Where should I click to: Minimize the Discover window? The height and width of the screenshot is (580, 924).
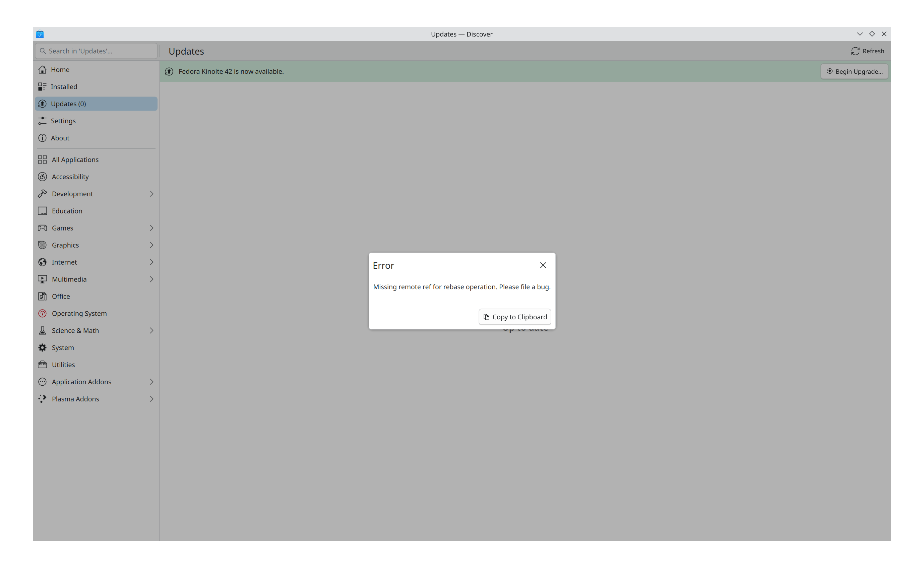tap(860, 34)
